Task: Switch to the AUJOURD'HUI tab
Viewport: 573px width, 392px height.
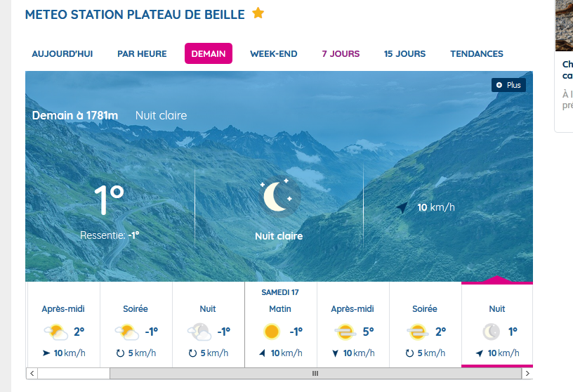Action: click(62, 54)
